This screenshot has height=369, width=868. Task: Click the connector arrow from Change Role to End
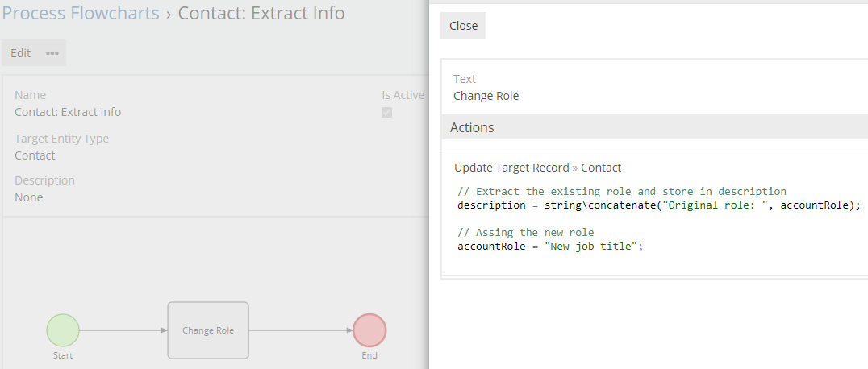(301, 330)
